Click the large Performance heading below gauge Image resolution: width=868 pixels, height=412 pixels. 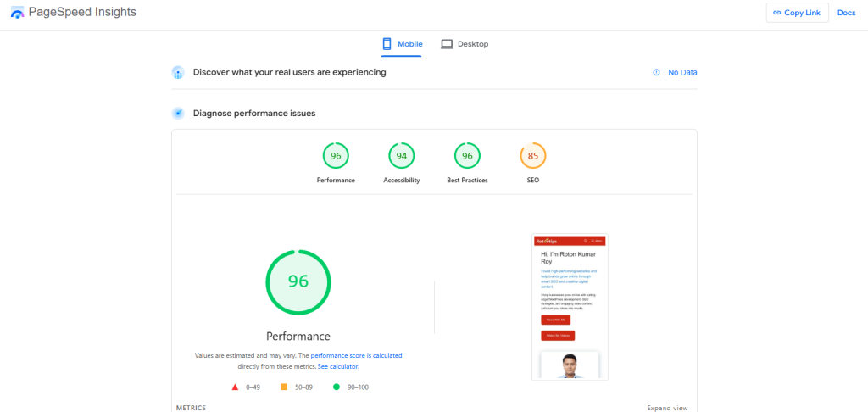click(x=298, y=337)
